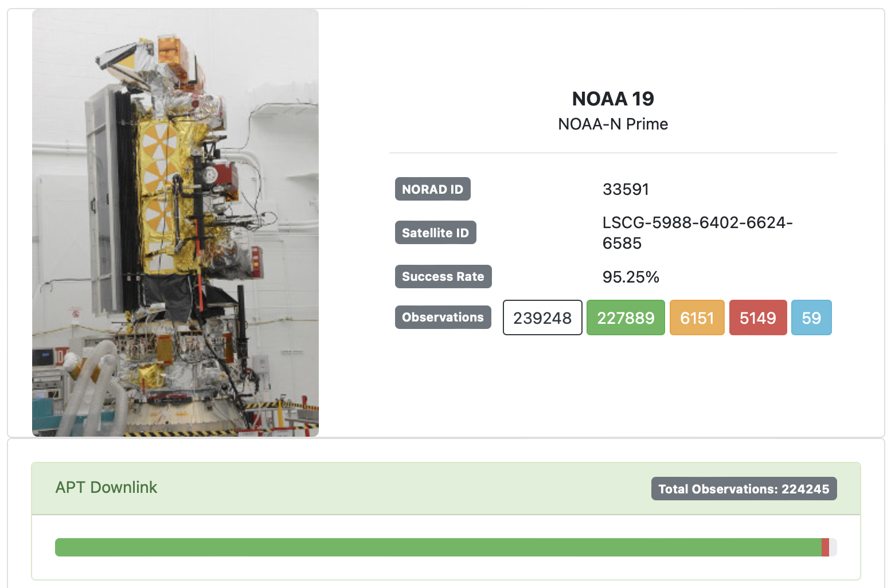Click the red segment of APT progress bar

[825, 547]
